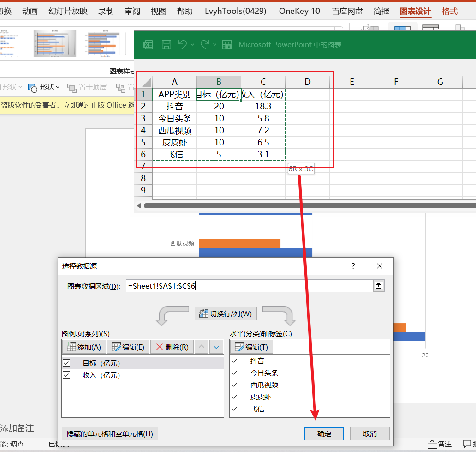Click the 添加 series button
The width and height of the screenshot is (476, 452).
pyautogui.click(x=84, y=347)
